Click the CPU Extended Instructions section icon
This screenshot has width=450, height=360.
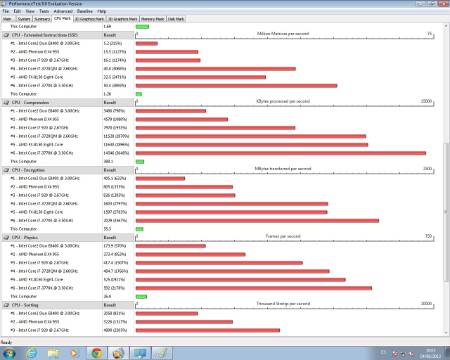pyautogui.click(x=6, y=35)
